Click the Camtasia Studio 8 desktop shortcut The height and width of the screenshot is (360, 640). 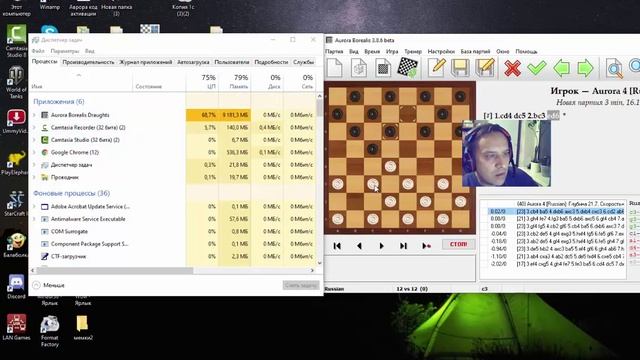coord(16,41)
